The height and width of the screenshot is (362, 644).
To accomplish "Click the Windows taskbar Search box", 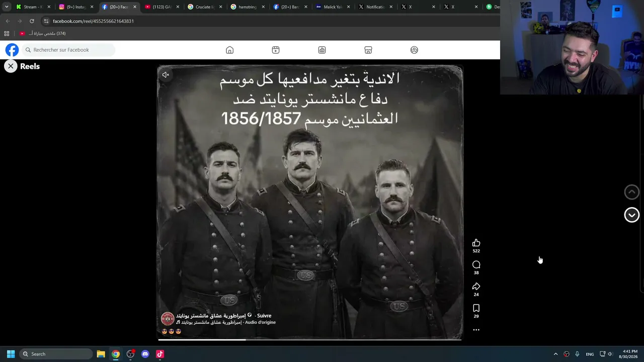I will pos(56,354).
